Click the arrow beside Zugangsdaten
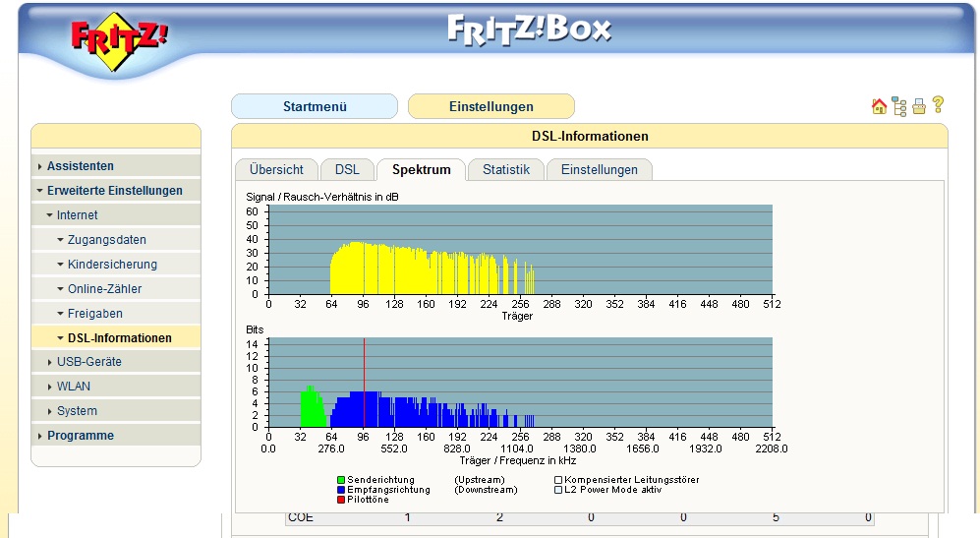This screenshot has width=980, height=538. [60, 240]
